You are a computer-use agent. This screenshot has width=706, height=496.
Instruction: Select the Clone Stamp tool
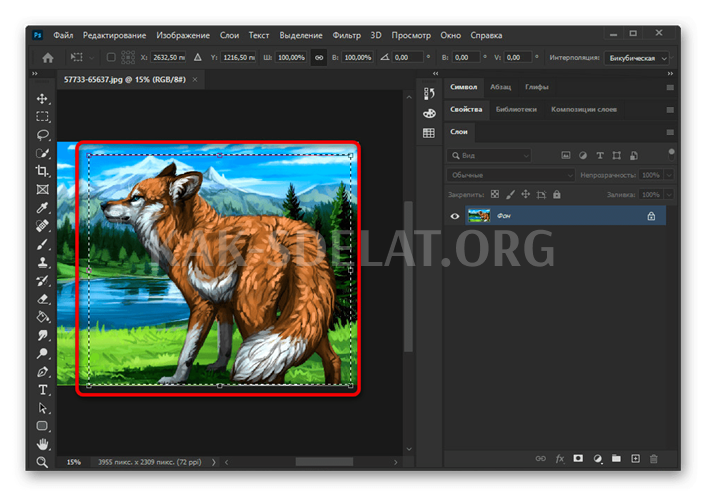[42, 262]
